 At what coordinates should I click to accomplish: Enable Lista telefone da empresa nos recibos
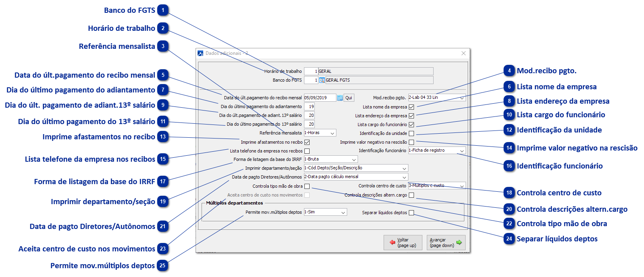(307, 151)
